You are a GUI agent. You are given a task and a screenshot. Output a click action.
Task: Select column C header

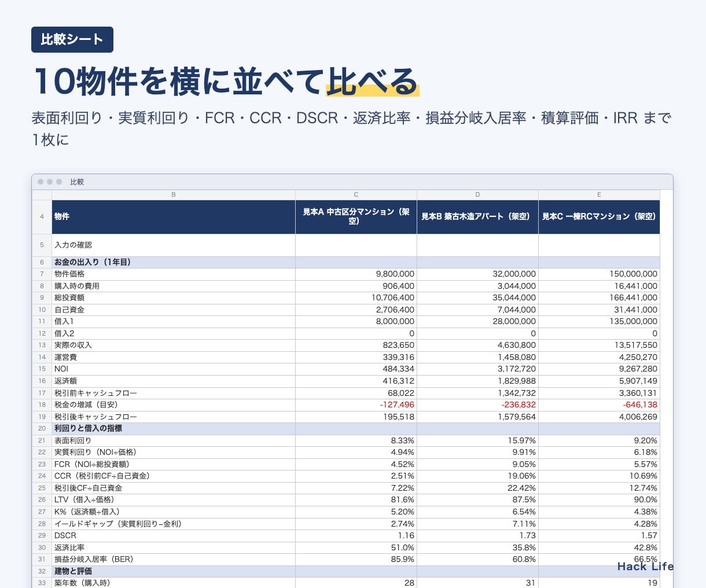(356, 194)
